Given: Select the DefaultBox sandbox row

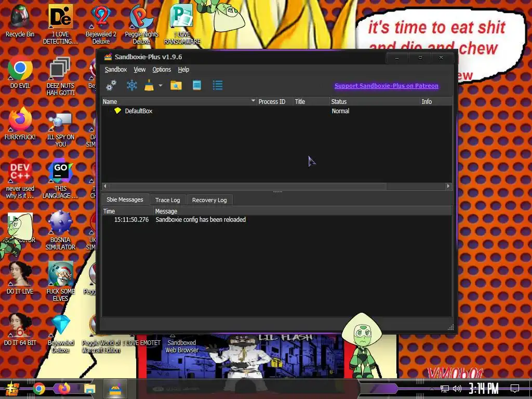Looking at the screenshot, I should coord(277,111).
